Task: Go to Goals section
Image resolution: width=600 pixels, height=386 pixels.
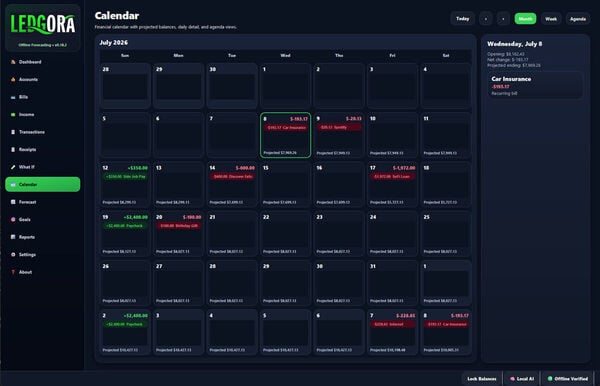Action: point(43,220)
